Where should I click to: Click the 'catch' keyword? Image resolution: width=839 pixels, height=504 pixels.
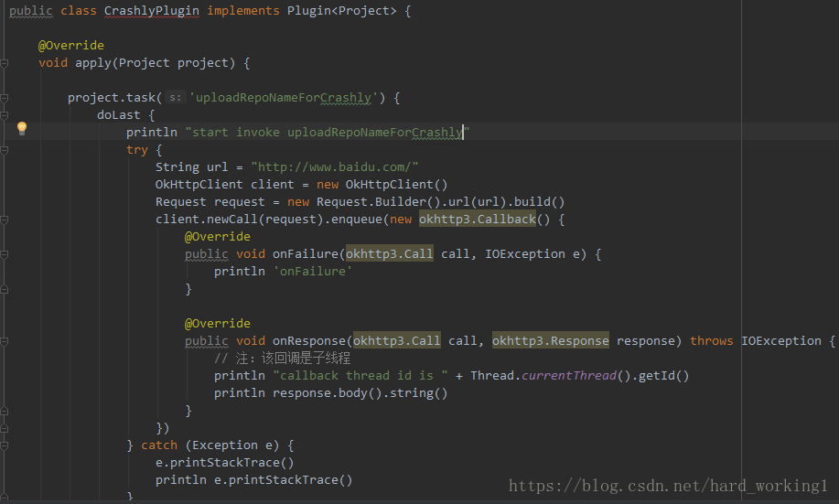[x=159, y=445]
